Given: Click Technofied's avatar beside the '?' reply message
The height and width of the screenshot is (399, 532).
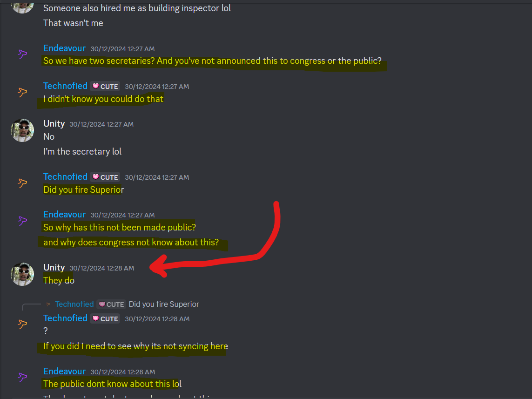Looking at the screenshot, I should tap(22, 324).
